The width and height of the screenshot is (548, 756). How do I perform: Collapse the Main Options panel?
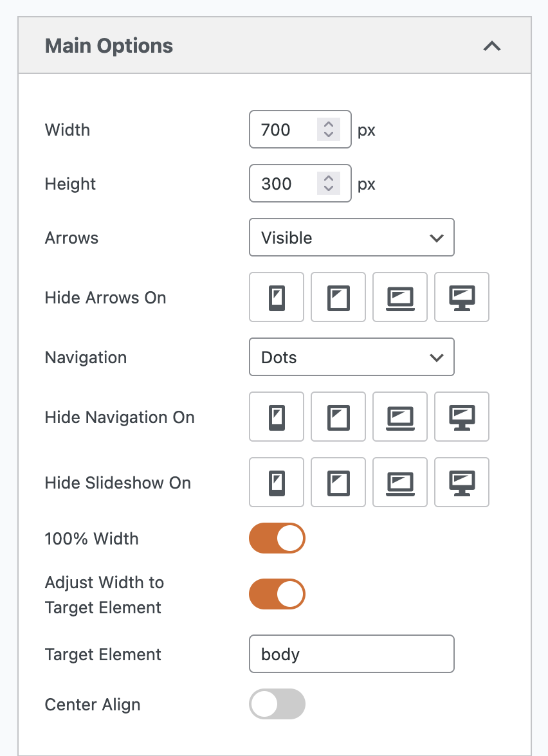click(491, 46)
